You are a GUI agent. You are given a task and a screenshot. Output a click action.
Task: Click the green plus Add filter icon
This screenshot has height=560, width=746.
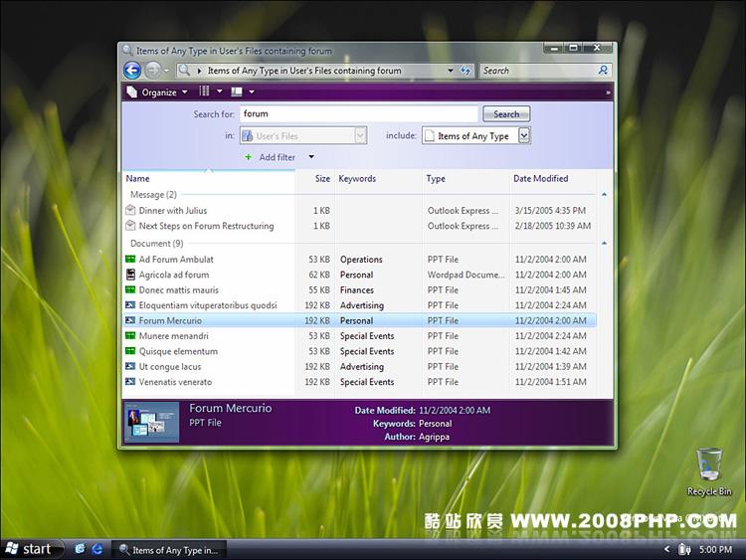pyautogui.click(x=249, y=157)
